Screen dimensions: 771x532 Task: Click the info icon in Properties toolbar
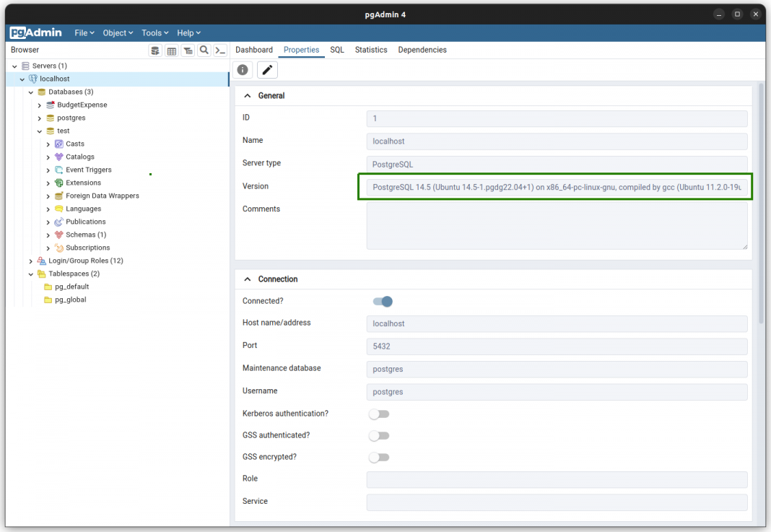(243, 70)
